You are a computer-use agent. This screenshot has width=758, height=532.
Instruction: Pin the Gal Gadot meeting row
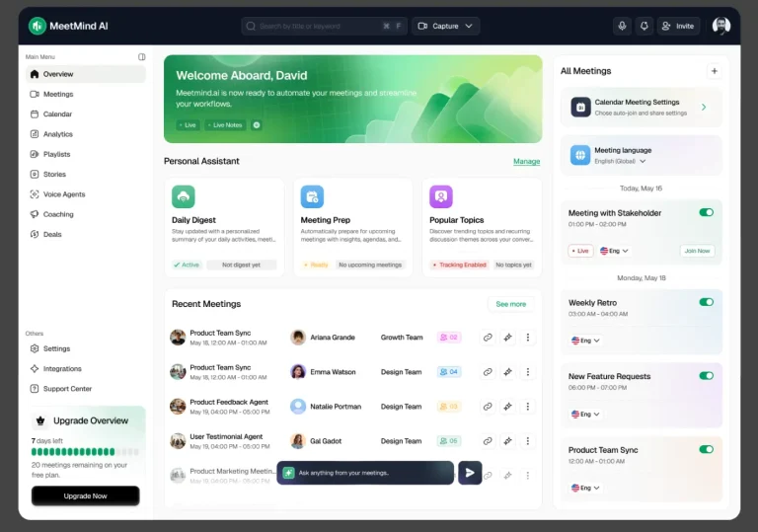point(507,441)
